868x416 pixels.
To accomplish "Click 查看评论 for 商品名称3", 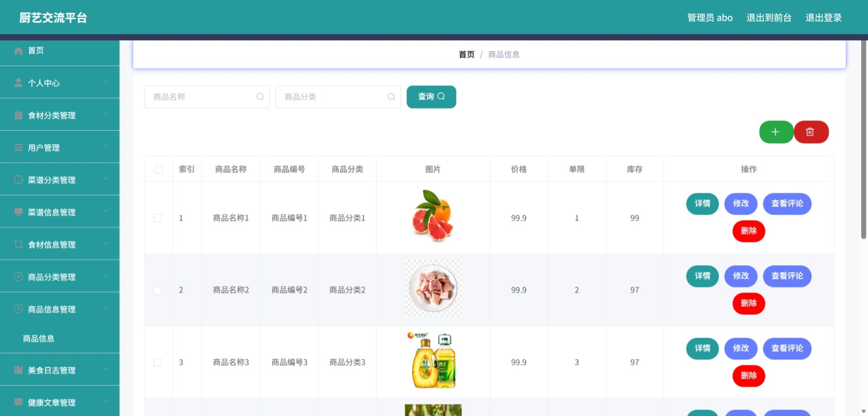I will pos(787,348).
